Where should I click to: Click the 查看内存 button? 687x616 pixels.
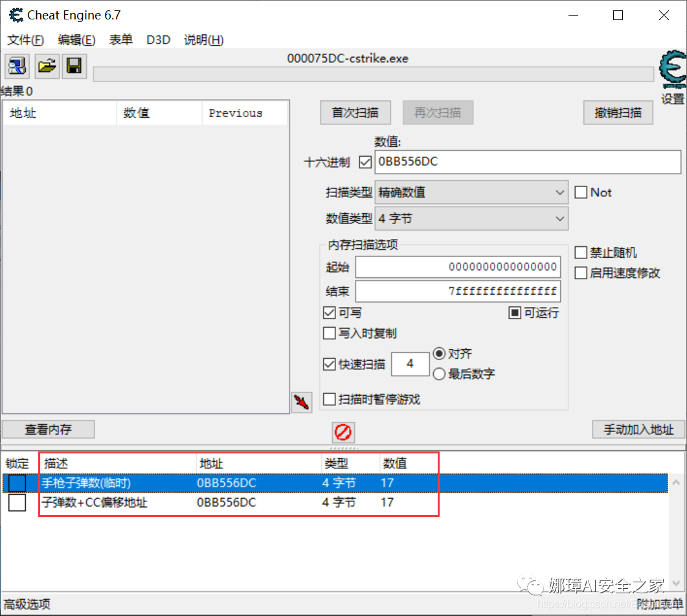pyautogui.click(x=48, y=429)
